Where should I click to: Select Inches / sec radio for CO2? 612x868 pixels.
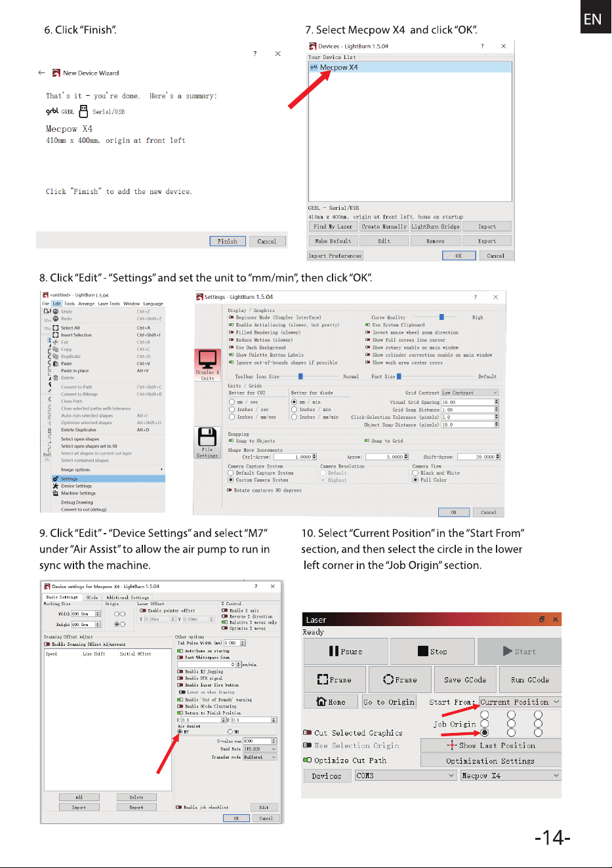(x=232, y=410)
